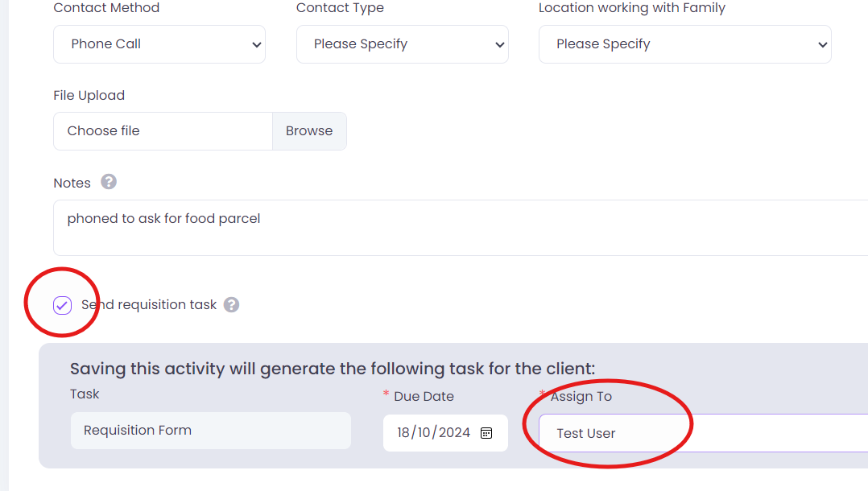Untick the Send requisition task checkbox
This screenshot has width=868, height=491.
coord(63,306)
